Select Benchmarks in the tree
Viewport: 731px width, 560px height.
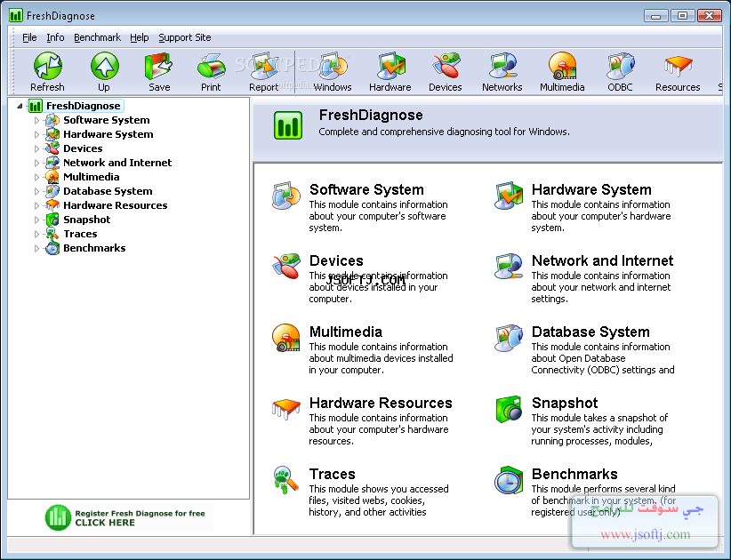click(94, 248)
